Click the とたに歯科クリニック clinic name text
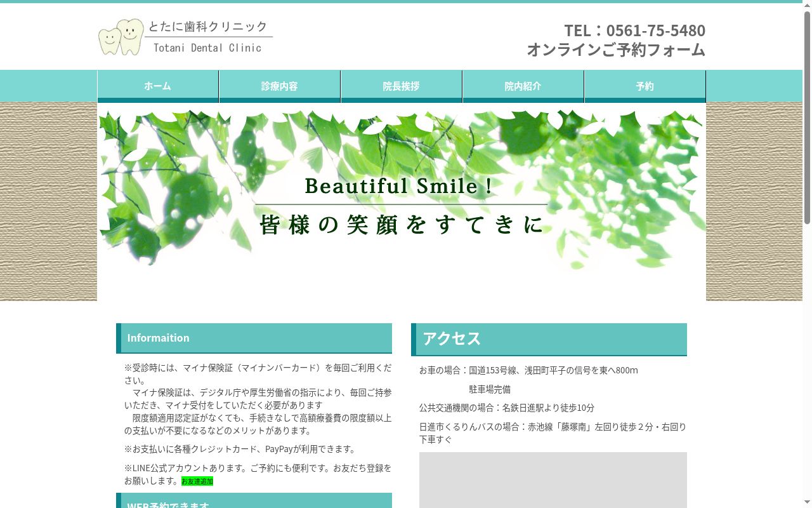The height and width of the screenshot is (508, 812). point(208,27)
